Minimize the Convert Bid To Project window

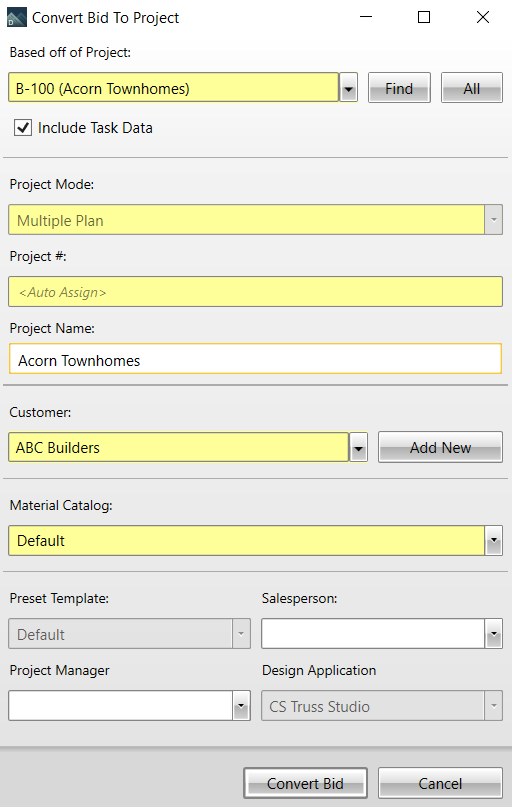[x=366, y=17]
